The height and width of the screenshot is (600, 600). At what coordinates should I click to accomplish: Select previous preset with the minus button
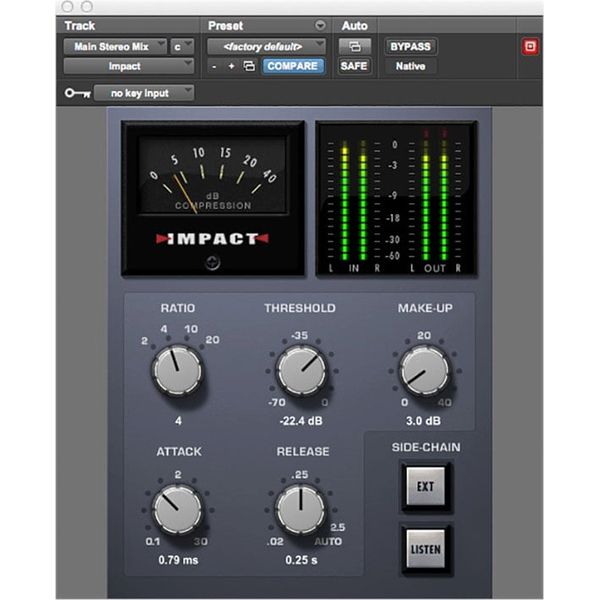coord(214,67)
